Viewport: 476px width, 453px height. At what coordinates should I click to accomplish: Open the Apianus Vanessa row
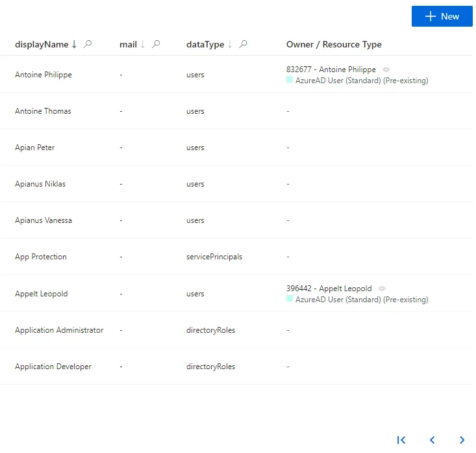236,220
